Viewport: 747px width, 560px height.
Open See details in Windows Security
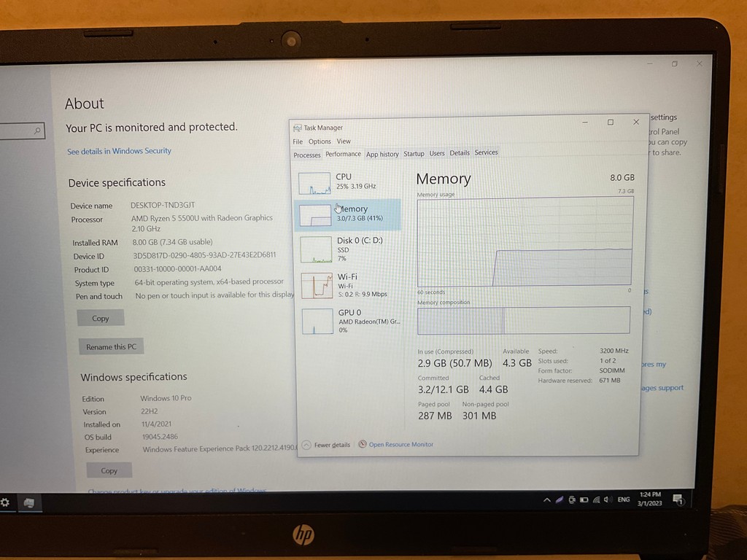coord(119,151)
